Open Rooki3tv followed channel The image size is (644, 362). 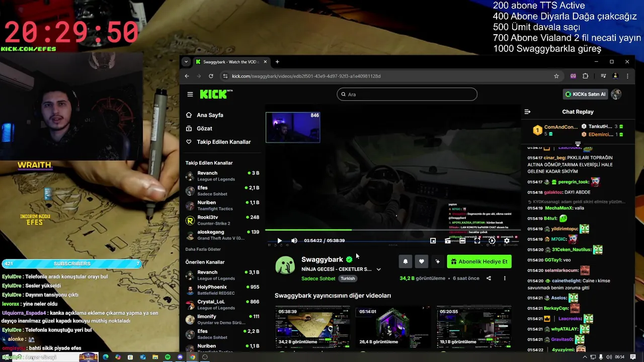pyautogui.click(x=223, y=220)
